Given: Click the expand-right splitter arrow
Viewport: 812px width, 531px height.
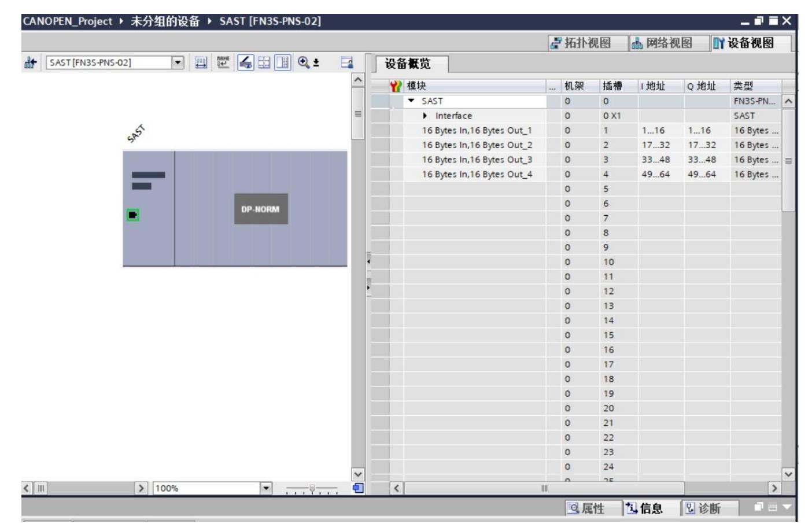Looking at the screenshot, I should tap(368, 287).
